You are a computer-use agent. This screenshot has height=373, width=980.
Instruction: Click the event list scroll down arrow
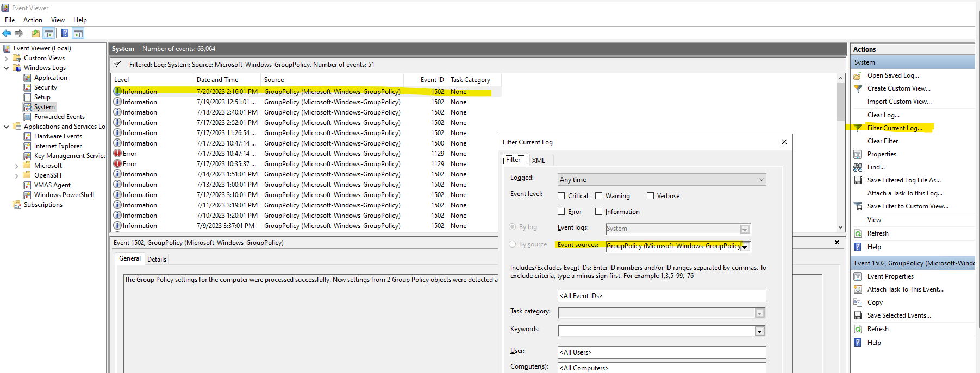point(841,227)
